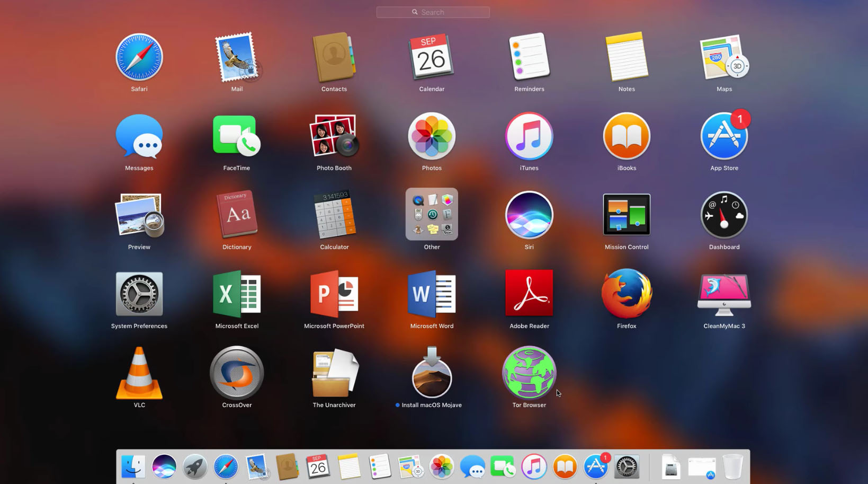This screenshot has width=868, height=484.
Task: Launch Reminders app in Launchpad
Action: 529,57
